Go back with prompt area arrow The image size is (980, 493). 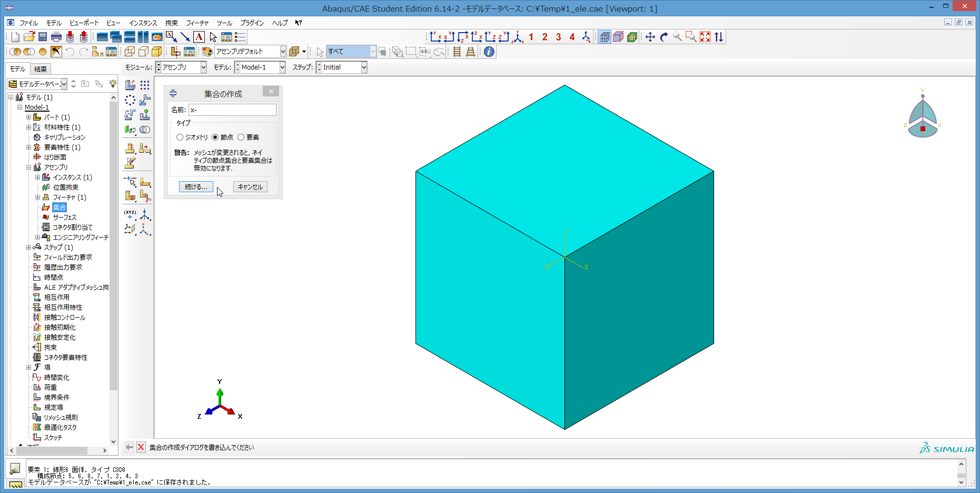(x=129, y=447)
